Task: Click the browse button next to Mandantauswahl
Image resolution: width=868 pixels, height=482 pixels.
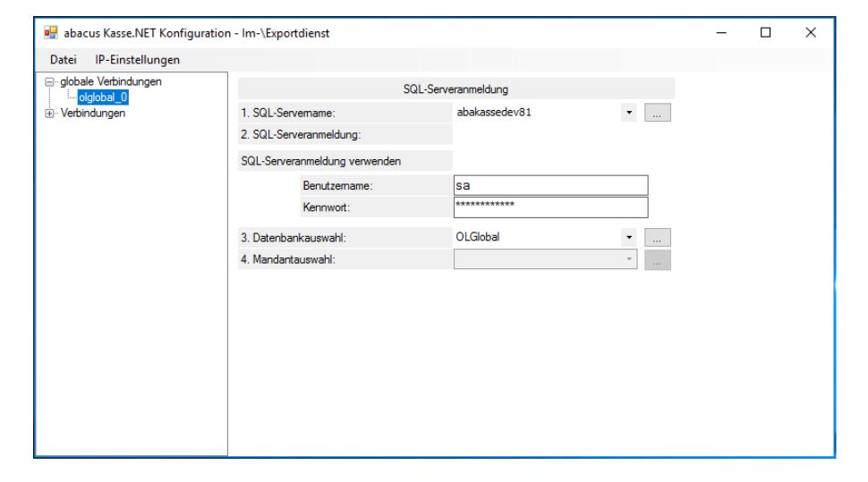Action: (x=658, y=260)
